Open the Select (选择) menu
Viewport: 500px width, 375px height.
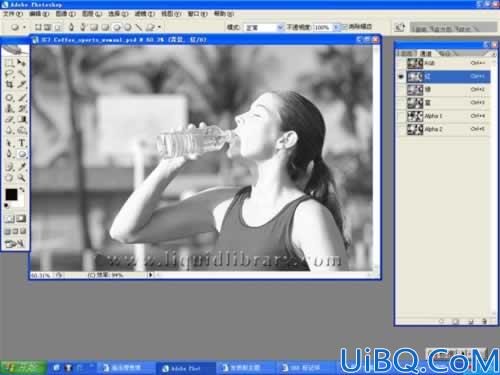(118, 14)
